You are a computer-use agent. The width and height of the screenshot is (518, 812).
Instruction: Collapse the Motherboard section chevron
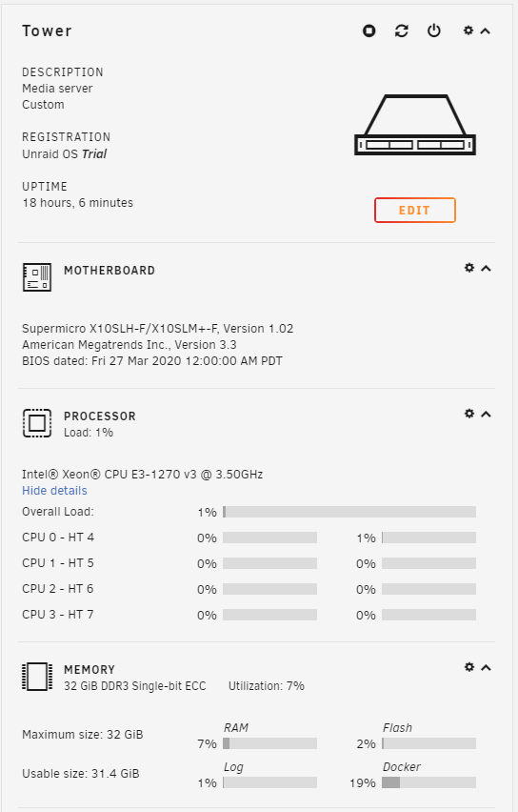click(x=486, y=268)
